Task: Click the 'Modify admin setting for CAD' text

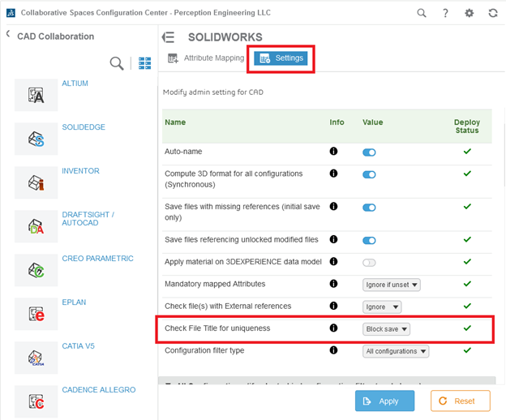Action: pyautogui.click(x=213, y=92)
